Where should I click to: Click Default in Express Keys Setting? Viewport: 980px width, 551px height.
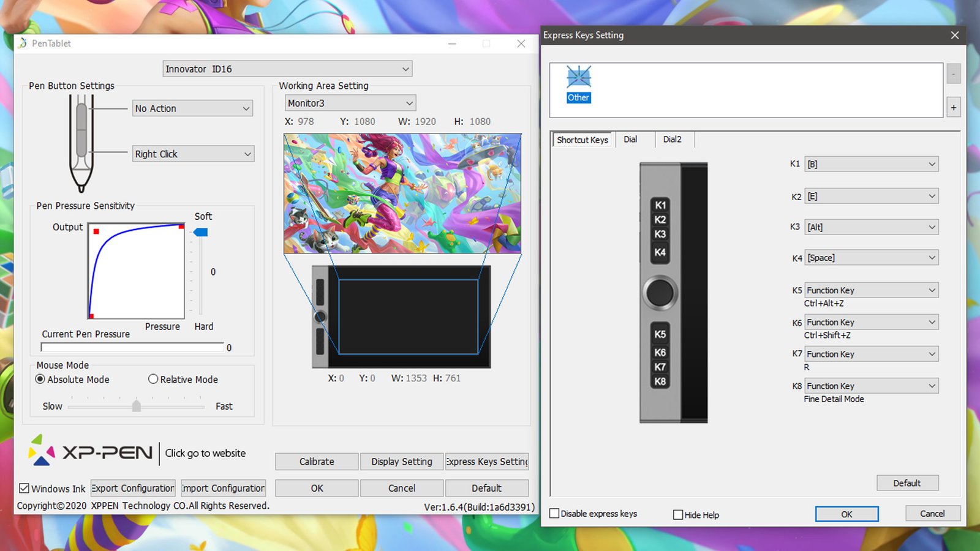point(907,483)
